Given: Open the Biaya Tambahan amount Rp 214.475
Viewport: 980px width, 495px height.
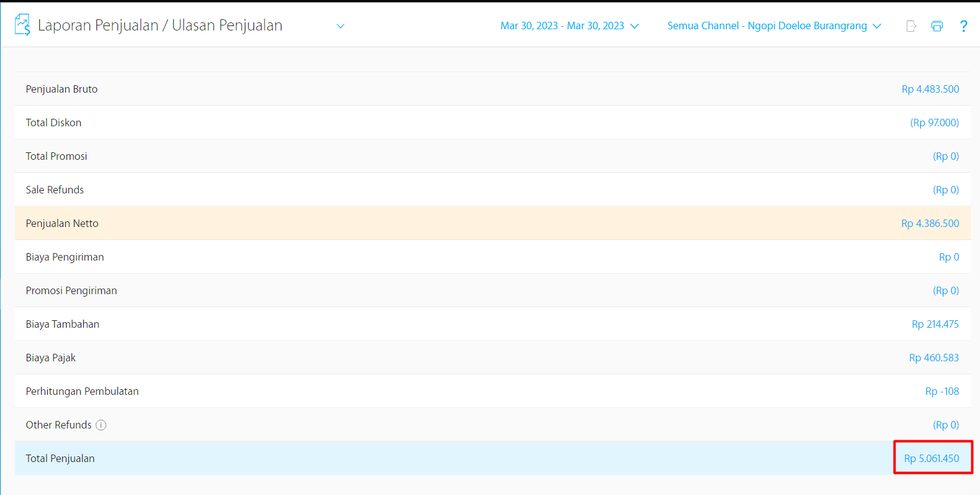Looking at the screenshot, I should click(935, 324).
